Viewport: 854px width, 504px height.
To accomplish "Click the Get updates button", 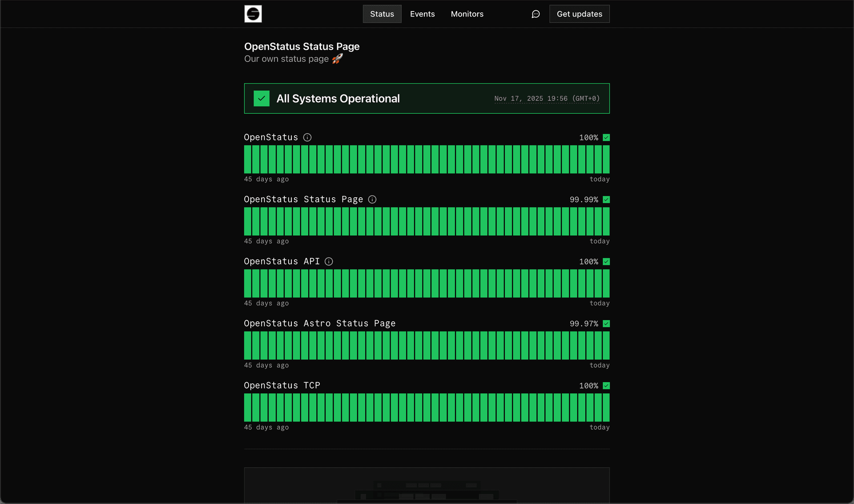I will 579,14.
